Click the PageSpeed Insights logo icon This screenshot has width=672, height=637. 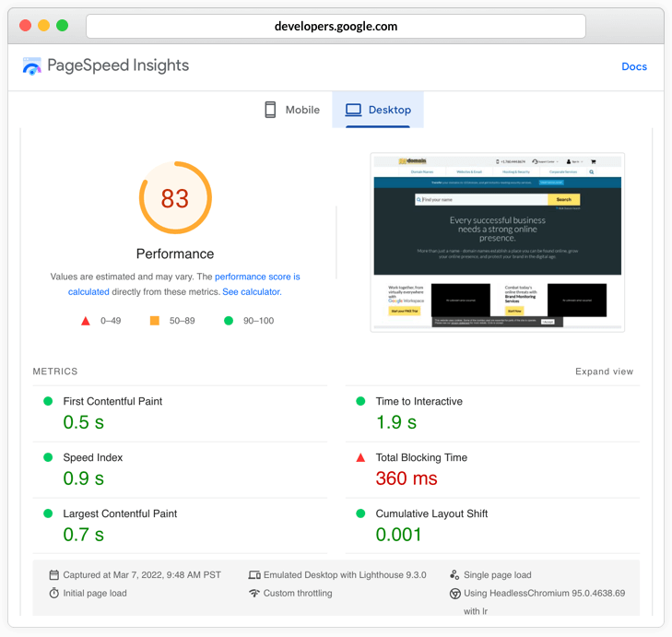coord(31,66)
